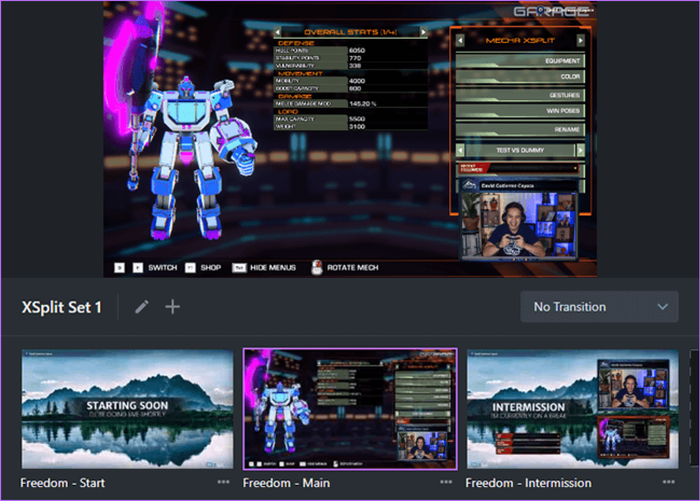Click the webcam overlay in preview
Image resolution: width=700 pixels, height=501 pixels.
pyautogui.click(x=518, y=221)
